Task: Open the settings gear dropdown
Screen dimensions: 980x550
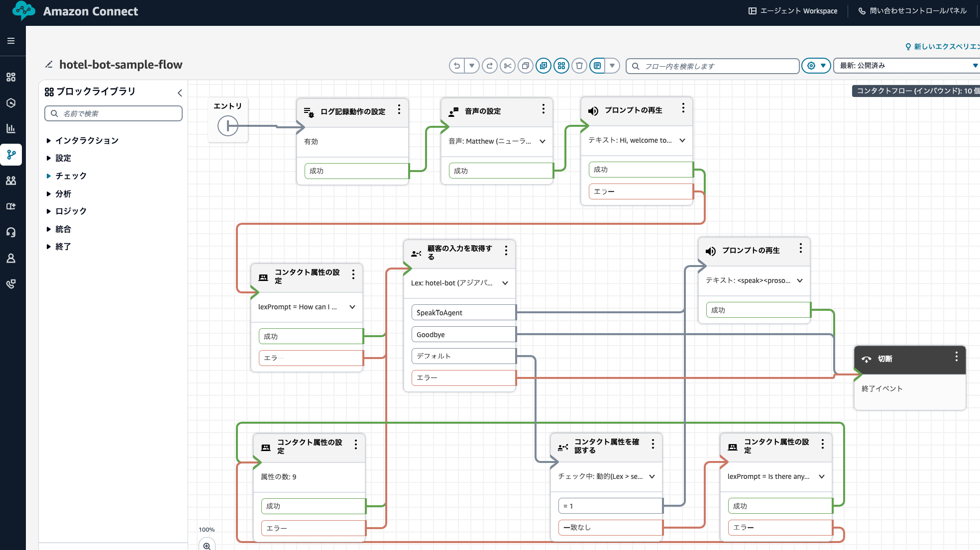Action: point(816,66)
